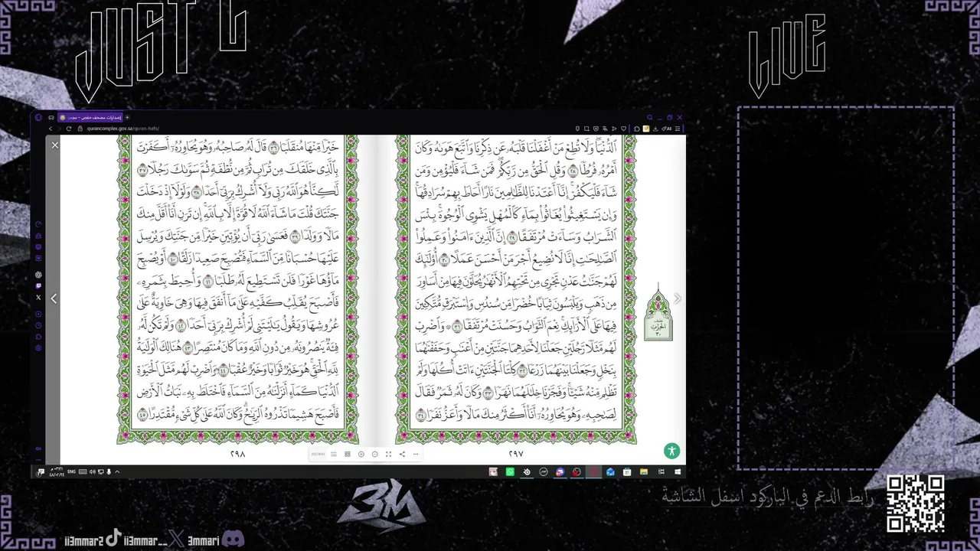Select the Quran complex browser tab
The image size is (980, 551).
click(x=90, y=117)
